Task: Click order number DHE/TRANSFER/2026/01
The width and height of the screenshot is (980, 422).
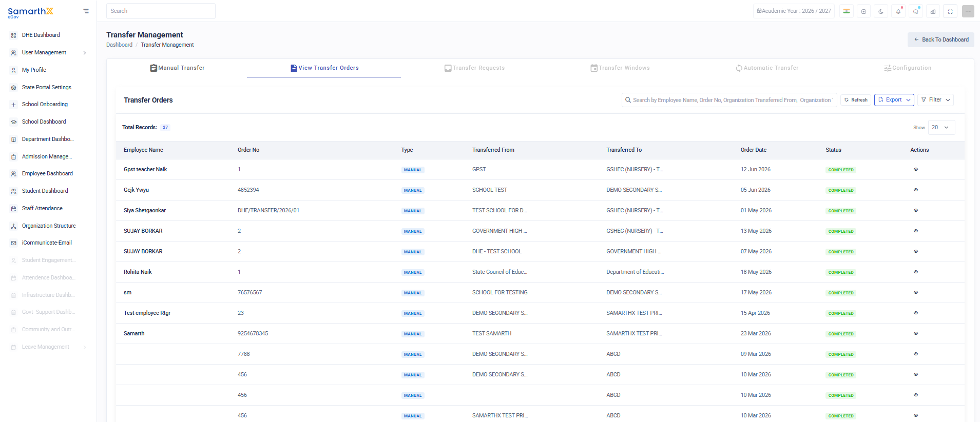Action: click(x=268, y=210)
